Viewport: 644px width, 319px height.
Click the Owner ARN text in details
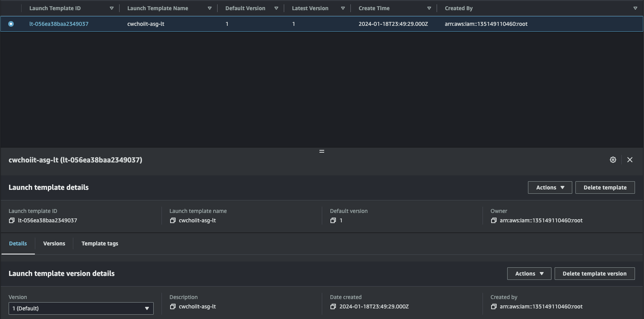point(541,220)
